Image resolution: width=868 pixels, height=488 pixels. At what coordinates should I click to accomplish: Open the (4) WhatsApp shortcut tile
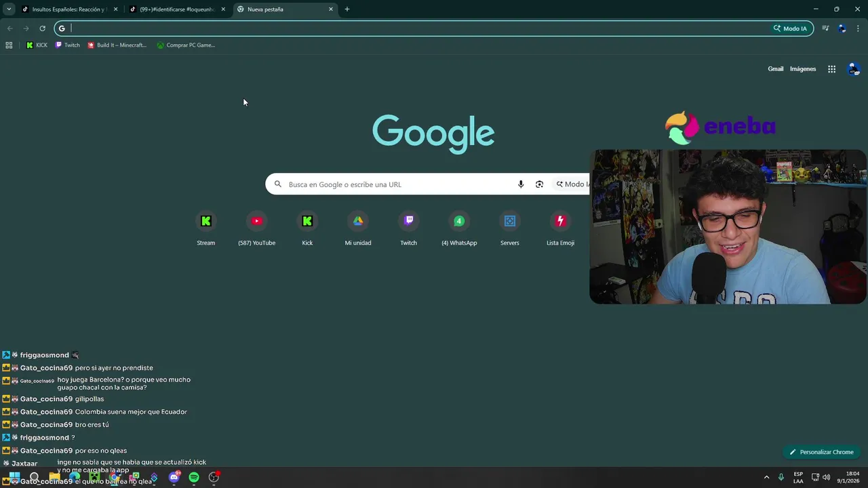pos(459,229)
